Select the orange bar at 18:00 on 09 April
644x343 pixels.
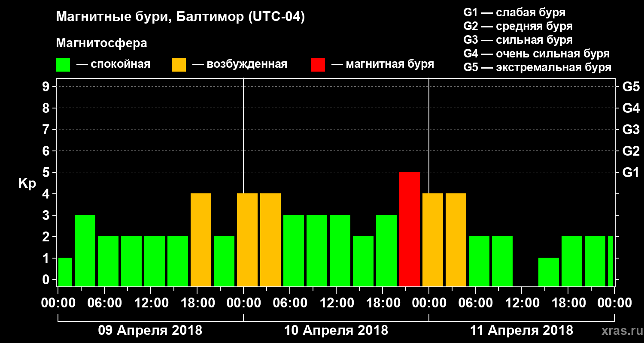point(201,240)
